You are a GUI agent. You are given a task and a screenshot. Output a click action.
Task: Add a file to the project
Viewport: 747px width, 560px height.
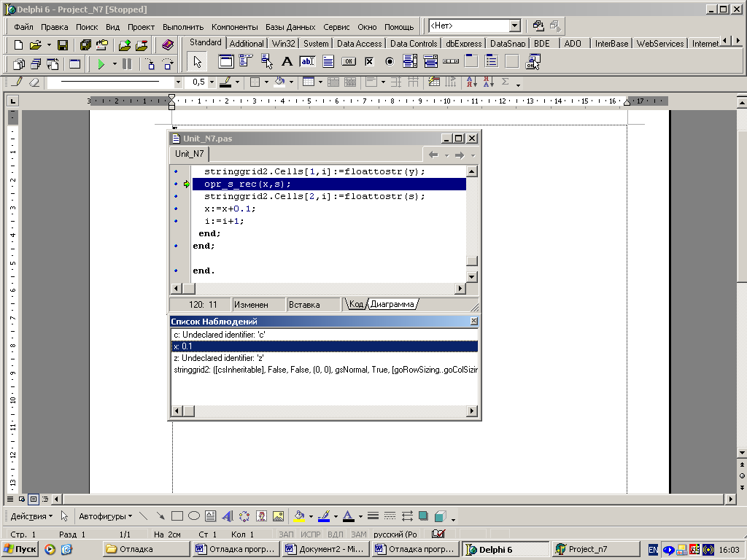tap(125, 45)
